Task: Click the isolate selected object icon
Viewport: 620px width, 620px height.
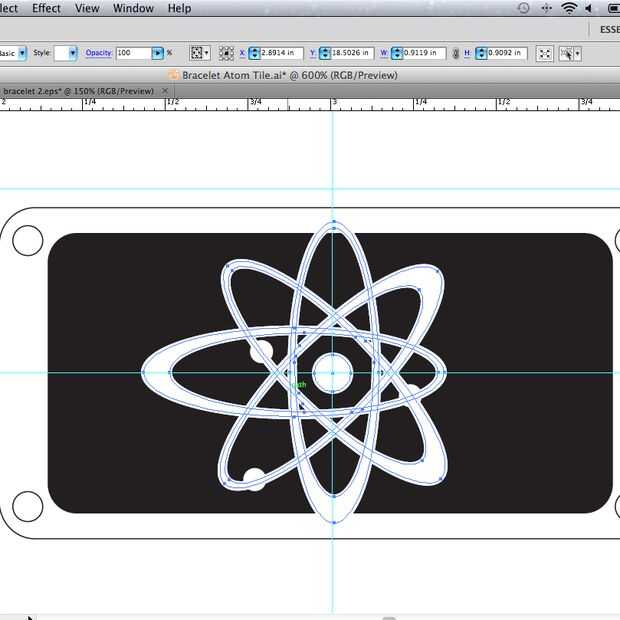Action: pyautogui.click(x=567, y=53)
